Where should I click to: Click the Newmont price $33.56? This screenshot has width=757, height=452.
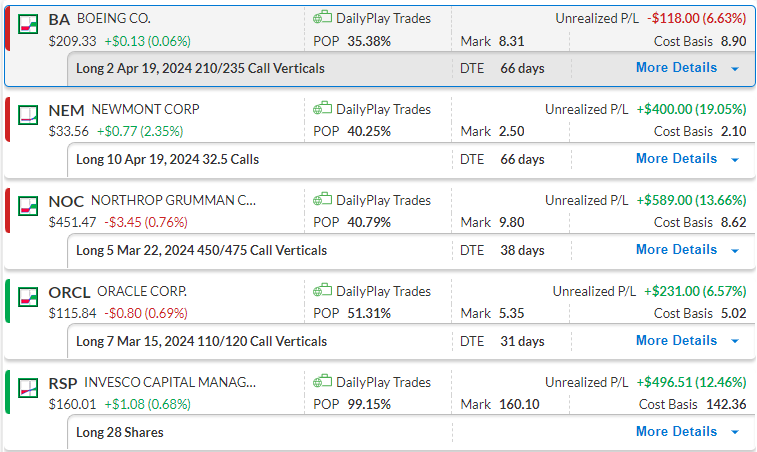coord(69,131)
